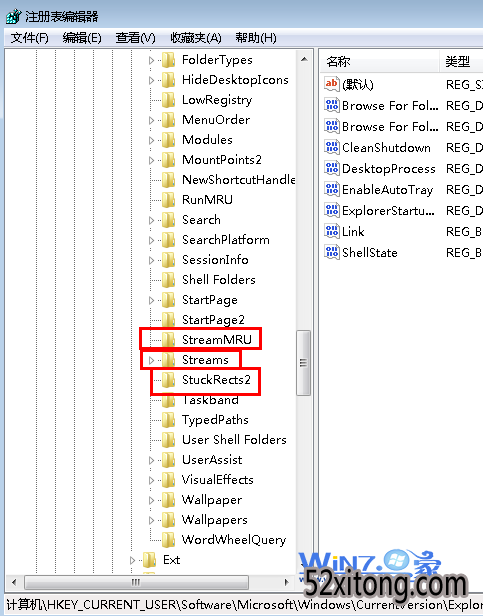Expand the MountPoints2 tree node

pyautogui.click(x=151, y=160)
